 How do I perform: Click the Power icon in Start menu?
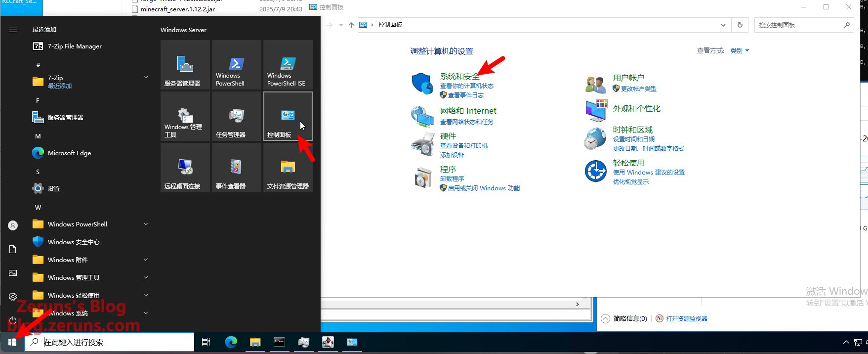click(x=13, y=320)
